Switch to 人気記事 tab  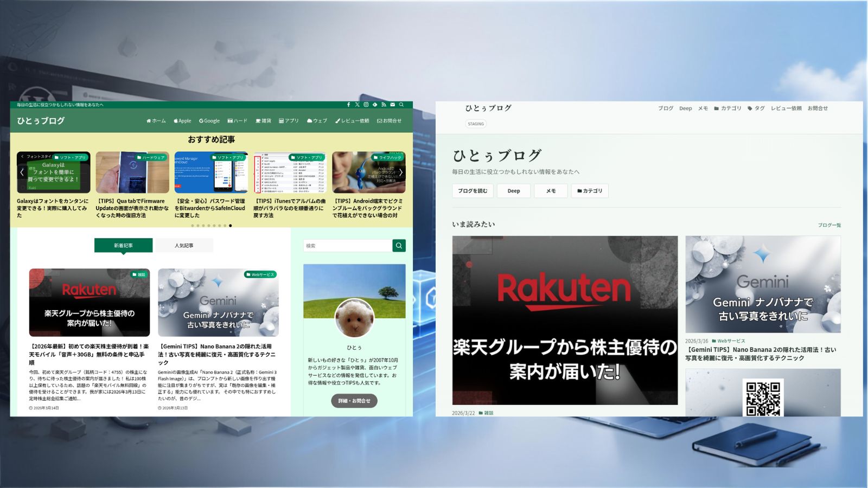(184, 246)
